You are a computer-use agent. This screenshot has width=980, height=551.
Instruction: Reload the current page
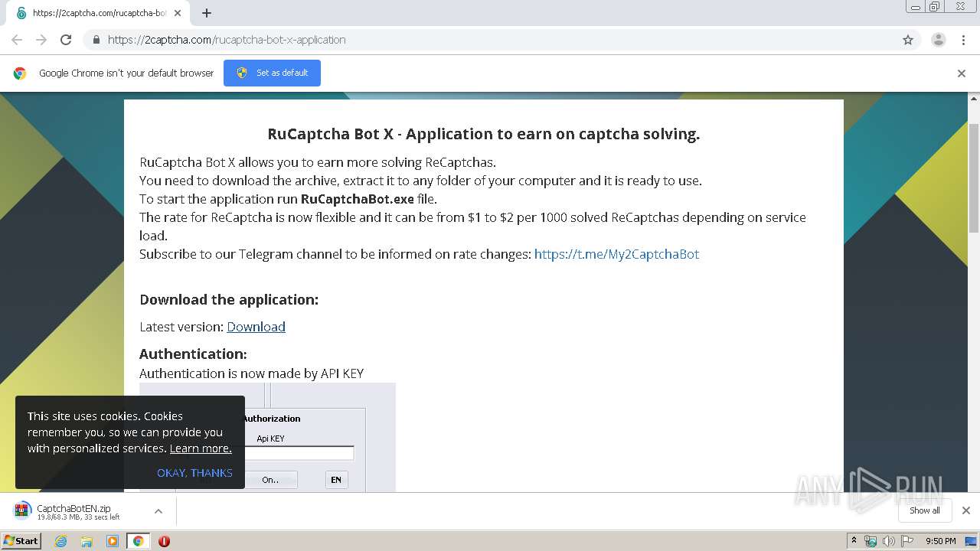(x=66, y=40)
